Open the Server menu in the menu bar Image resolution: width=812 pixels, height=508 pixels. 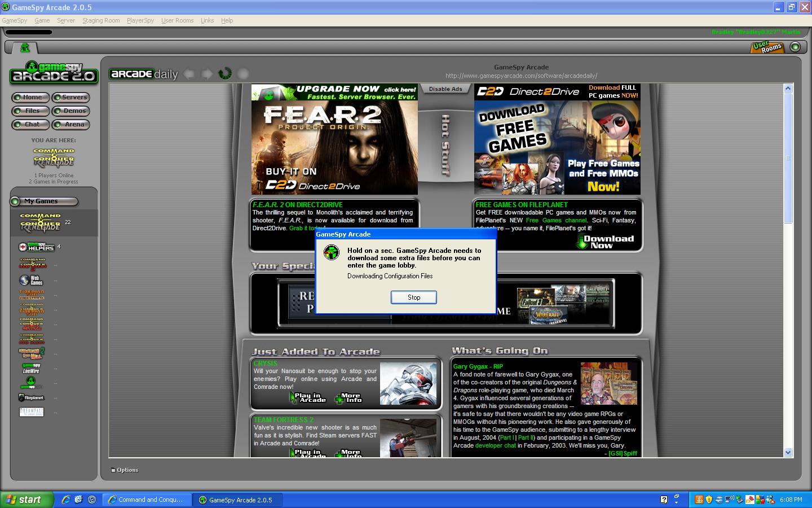point(65,20)
